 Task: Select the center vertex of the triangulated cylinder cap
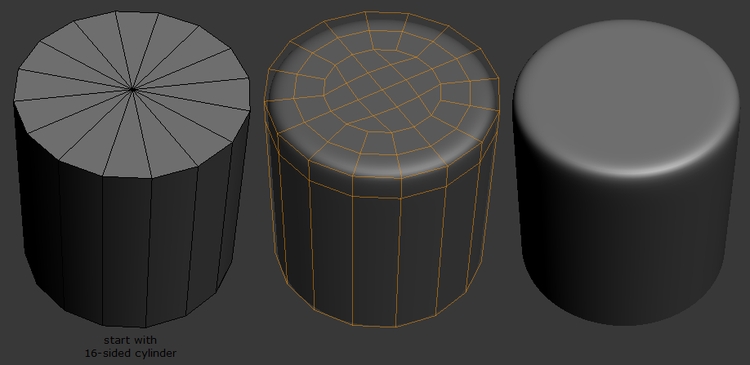click(x=133, y=89)
